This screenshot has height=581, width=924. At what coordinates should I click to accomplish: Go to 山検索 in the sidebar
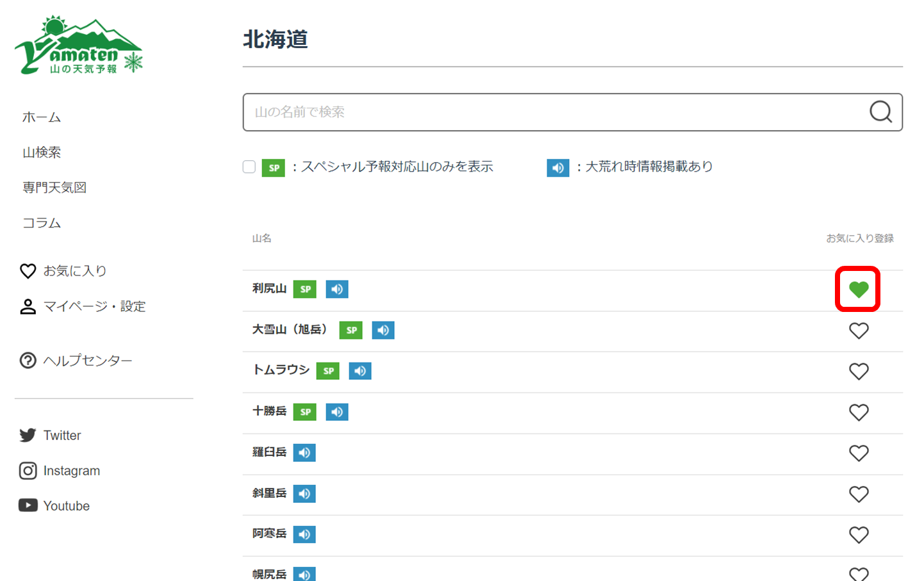tap(42, 152)
